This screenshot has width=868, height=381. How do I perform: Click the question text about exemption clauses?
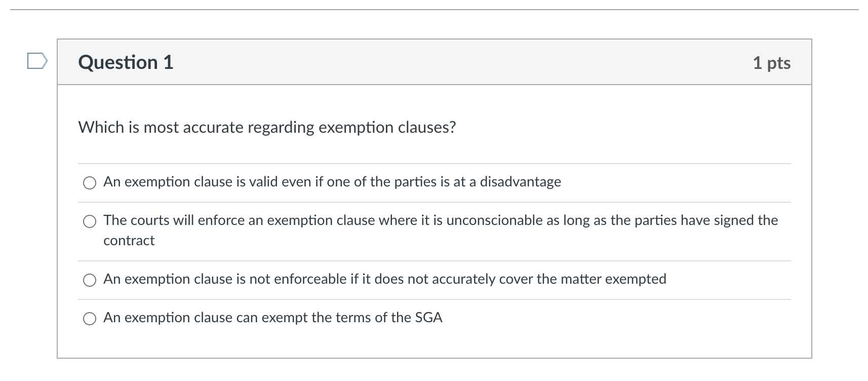pos(267,127)
